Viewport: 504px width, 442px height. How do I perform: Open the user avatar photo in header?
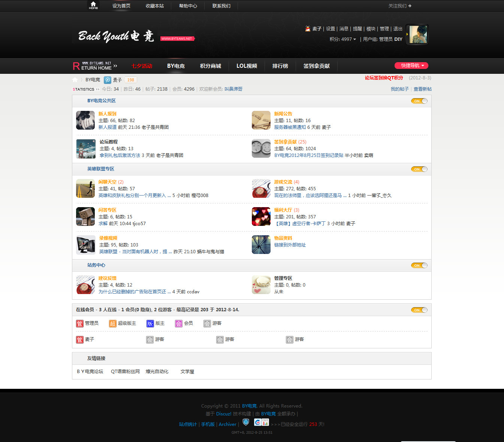(x=418, y=34)
